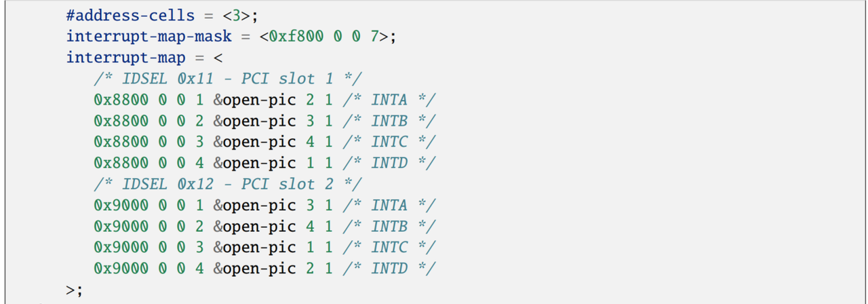The image size is (868, 304).
Task: Click &open-pic on the slot 2 INTD line
Action: pos(255,268)
